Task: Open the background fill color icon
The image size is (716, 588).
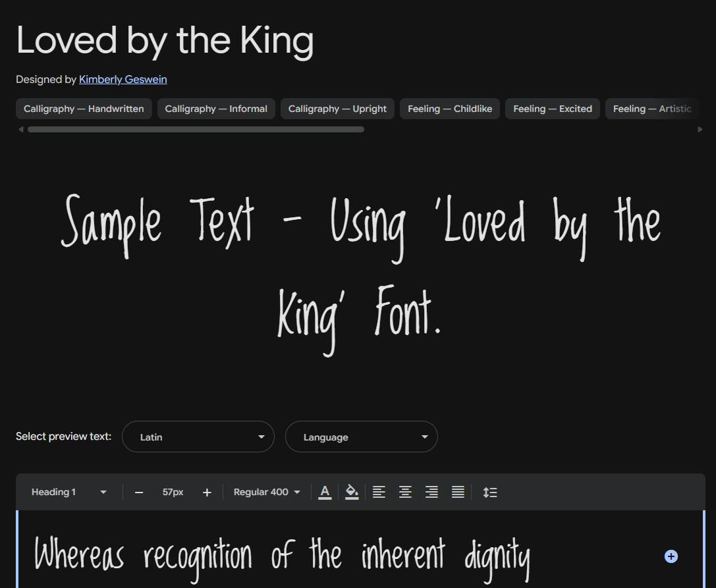Action: 352,492
